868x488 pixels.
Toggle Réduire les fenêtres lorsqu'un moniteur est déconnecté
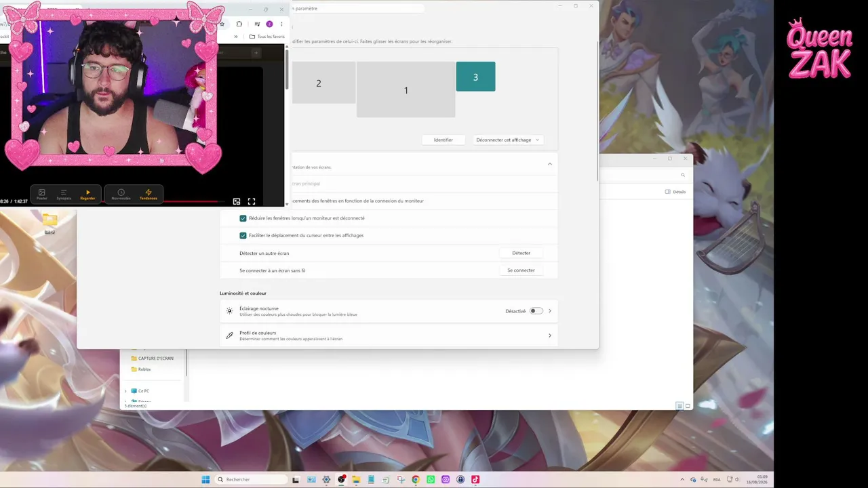(x=243, y=218)
